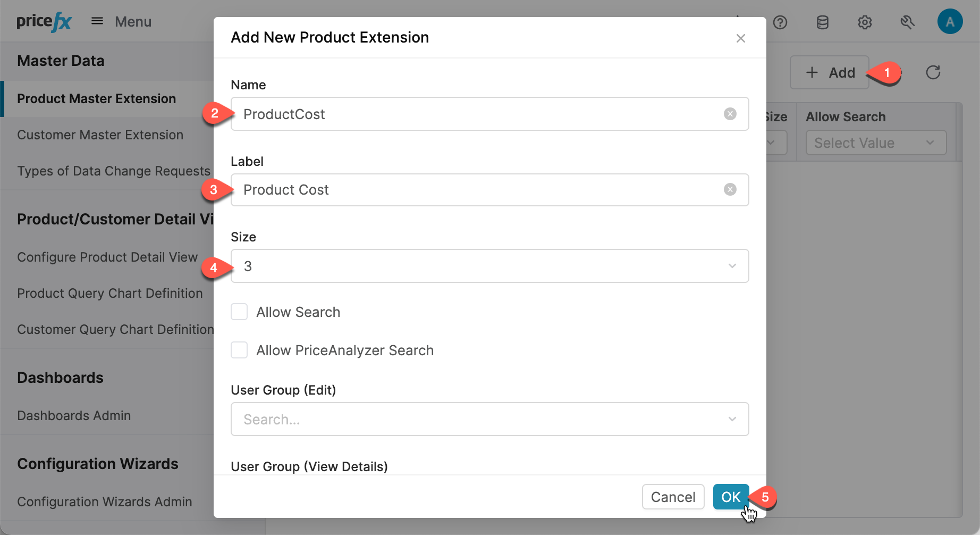Screen dimensions: 980x535
Task: Open the help icon in the top bar
Action: coord(780,22)
